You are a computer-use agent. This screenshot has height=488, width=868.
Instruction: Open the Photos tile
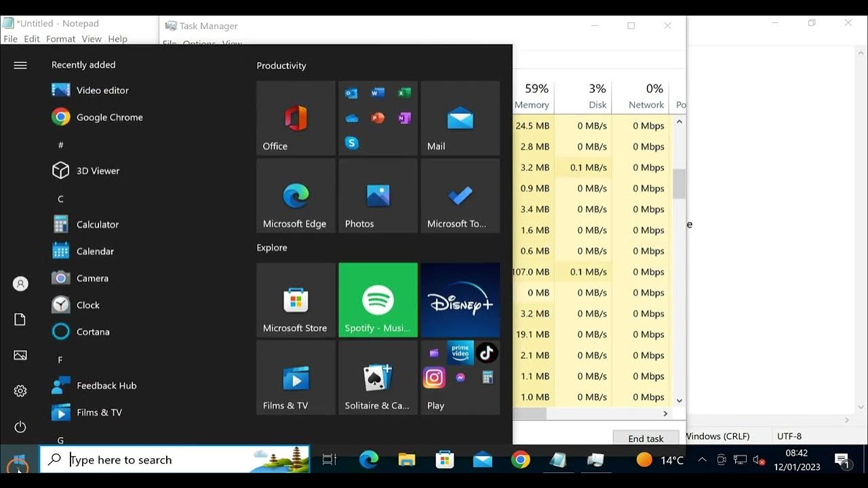[x=378, y=195]
